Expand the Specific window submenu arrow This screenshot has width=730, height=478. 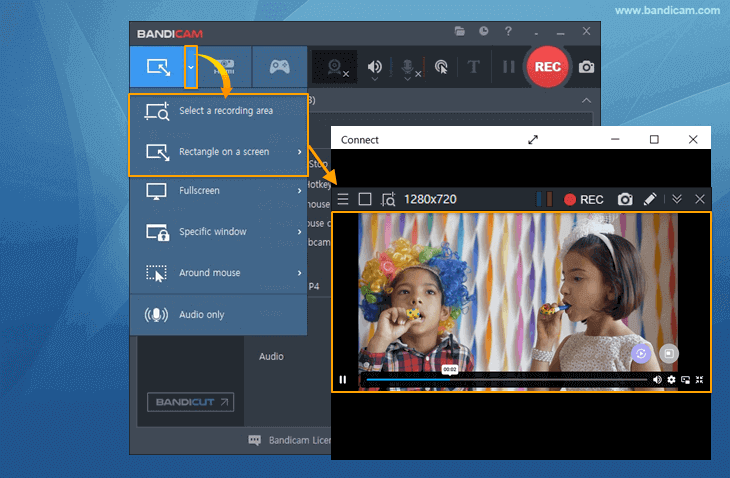[299, 232]
